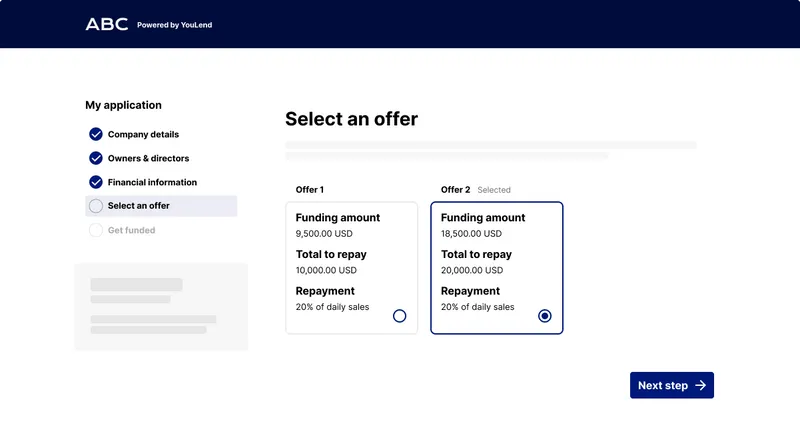Select the Offer 1 radio button

400,316
